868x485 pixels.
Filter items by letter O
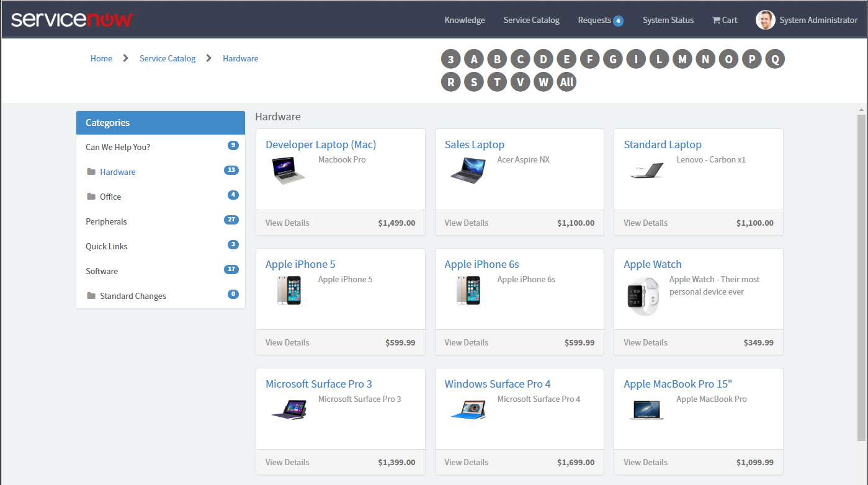tap(728, 59)
